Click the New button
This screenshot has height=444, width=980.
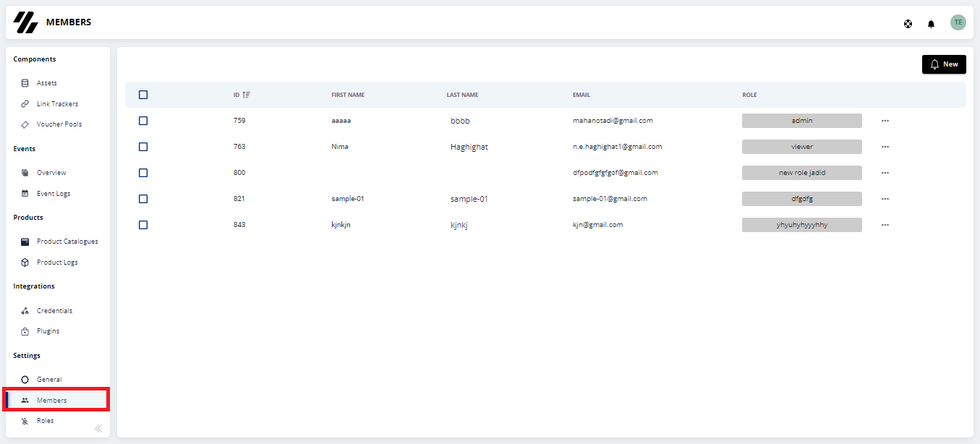(x=944, y=64)
